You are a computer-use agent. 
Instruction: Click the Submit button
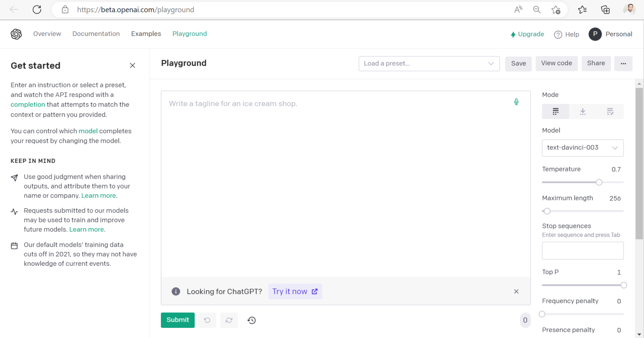177,320
